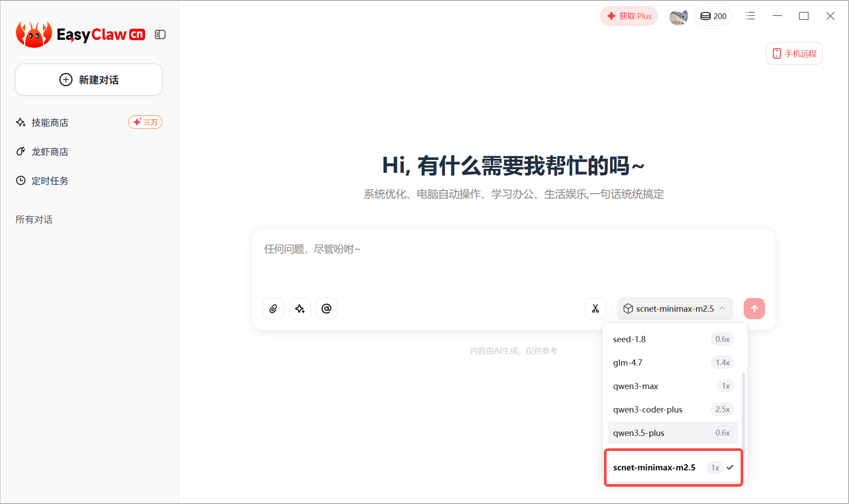Open the task list icon in title bar
Viewport: 849px width, 504px height.
tap(750, 16)
